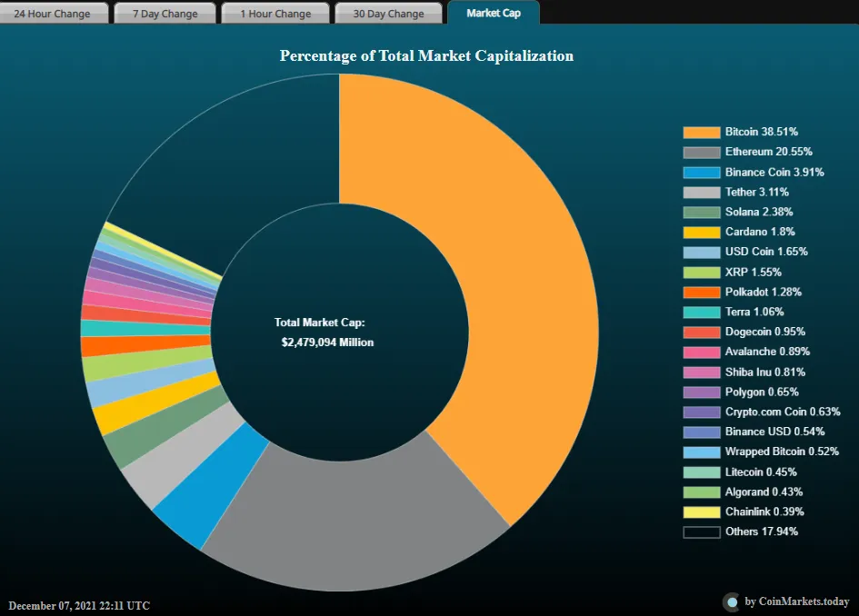The image size is (859, 616).
Task: Select the 1 Hour Change tab
Action: point(275,13)
